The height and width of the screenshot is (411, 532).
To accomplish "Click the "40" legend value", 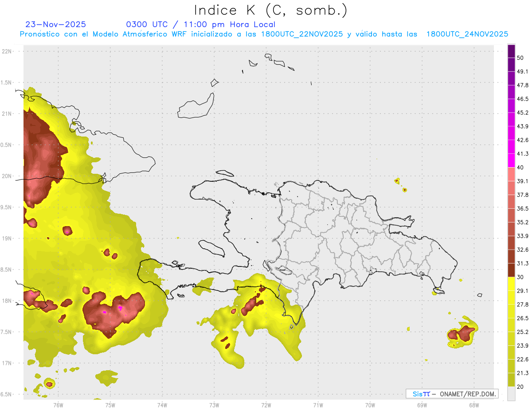I will (520, 168).
